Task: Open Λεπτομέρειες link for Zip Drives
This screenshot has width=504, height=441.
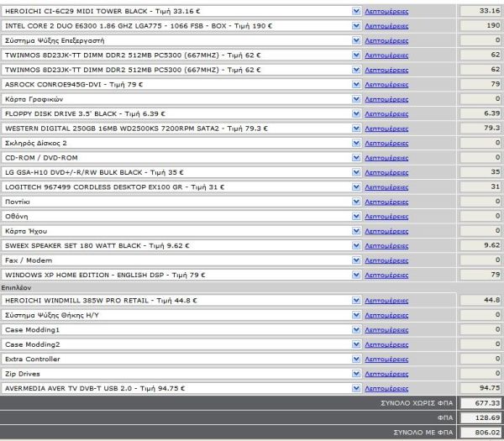Action: click(386, 374)
